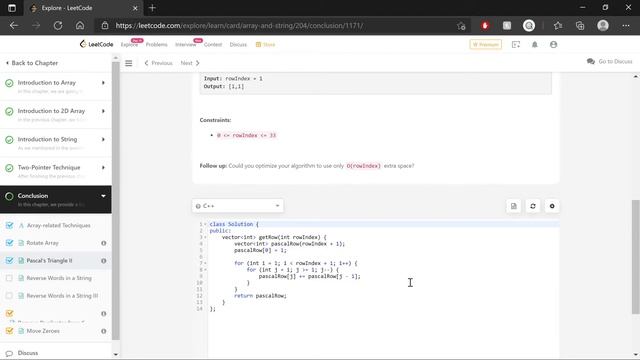Open the C++ language dropdown

point(238,206)
